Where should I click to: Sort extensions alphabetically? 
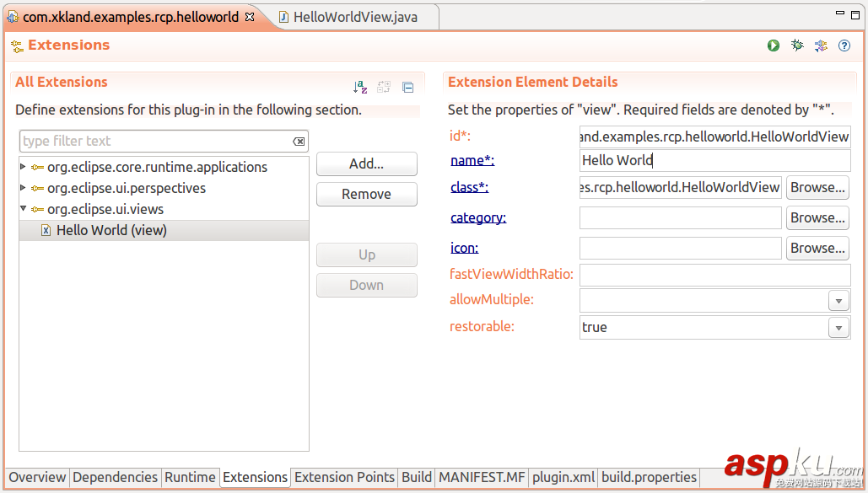tap(360, 87)
